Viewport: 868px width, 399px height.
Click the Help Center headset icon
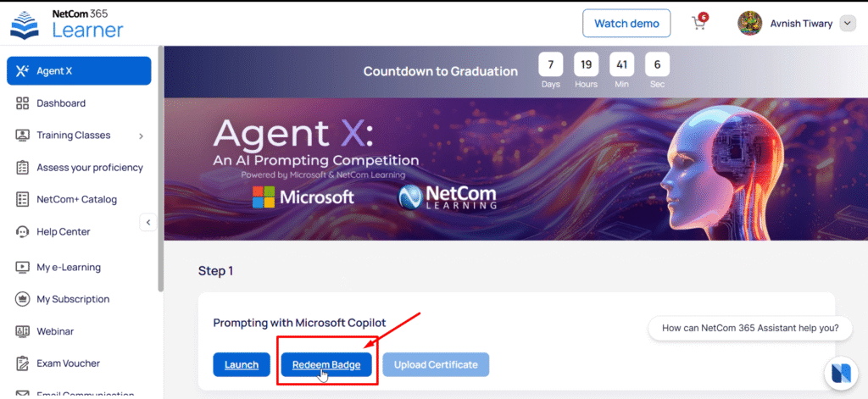click(x=22, y=231)
